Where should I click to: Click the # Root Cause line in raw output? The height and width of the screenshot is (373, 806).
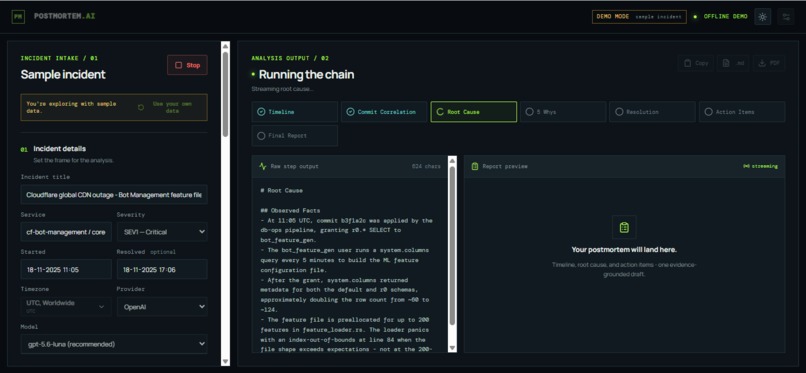(282, 191)
